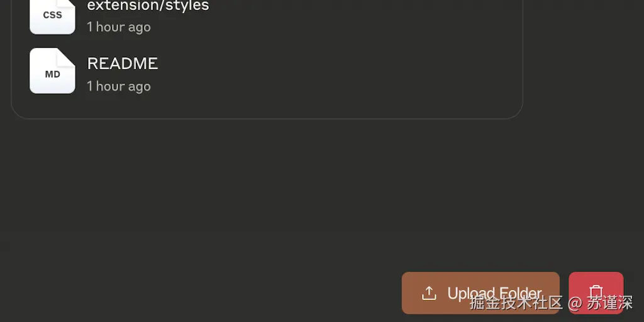Click the MD file type icon
The image size is (644, 322).
click(52, 71)
